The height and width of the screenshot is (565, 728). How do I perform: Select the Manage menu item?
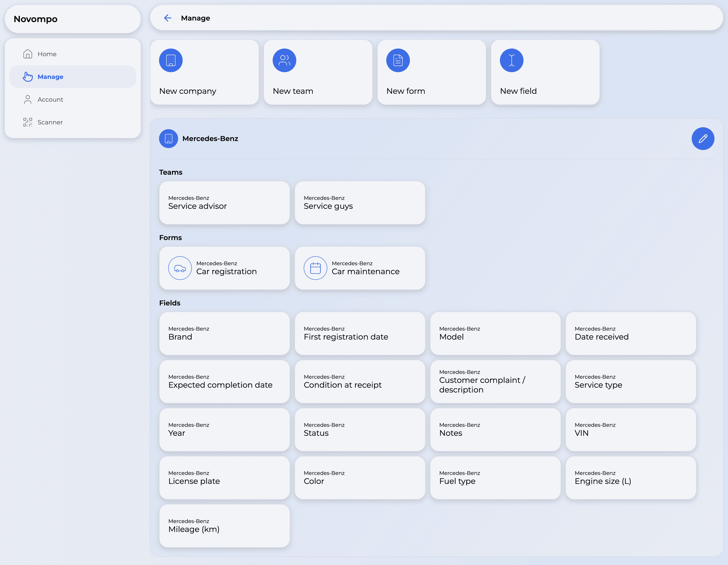pyautogui.click(x=73, y=77)
